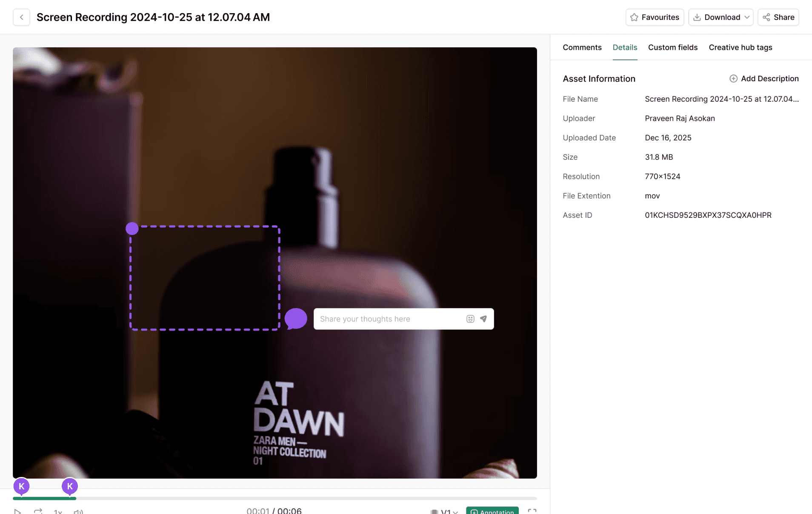Open the V1 version dropdown
This screenshot has height=514, width=812.
[x=444, y=511]
